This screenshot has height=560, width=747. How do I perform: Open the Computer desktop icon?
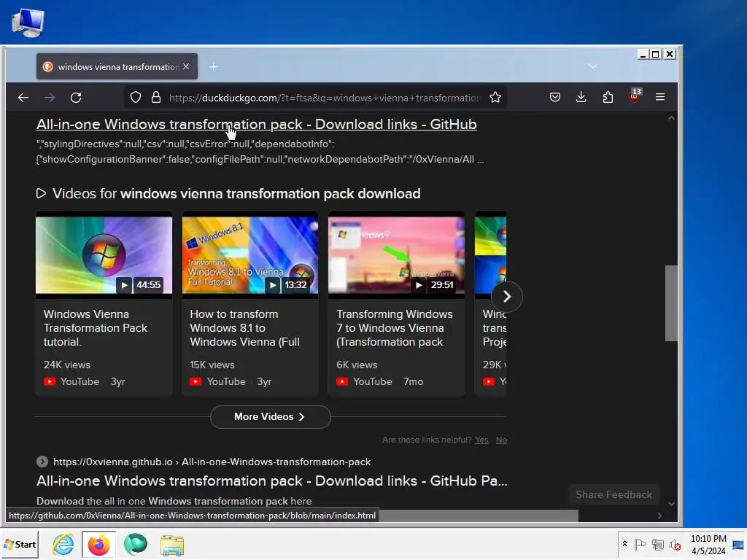[28, 23]
